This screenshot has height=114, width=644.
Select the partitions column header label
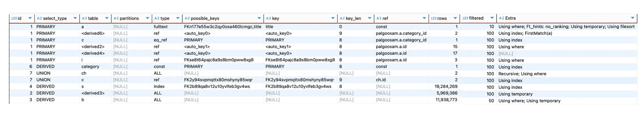(129, 18)
